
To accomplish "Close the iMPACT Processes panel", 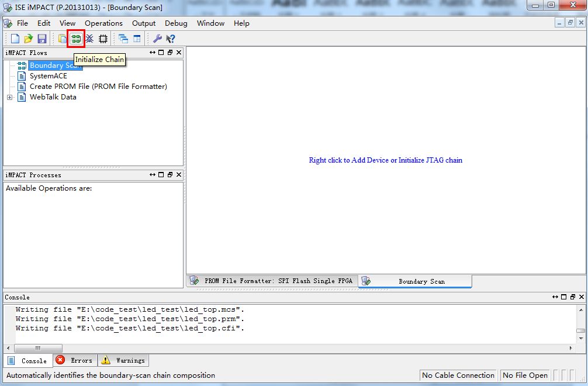I will [x=179, y=175].
